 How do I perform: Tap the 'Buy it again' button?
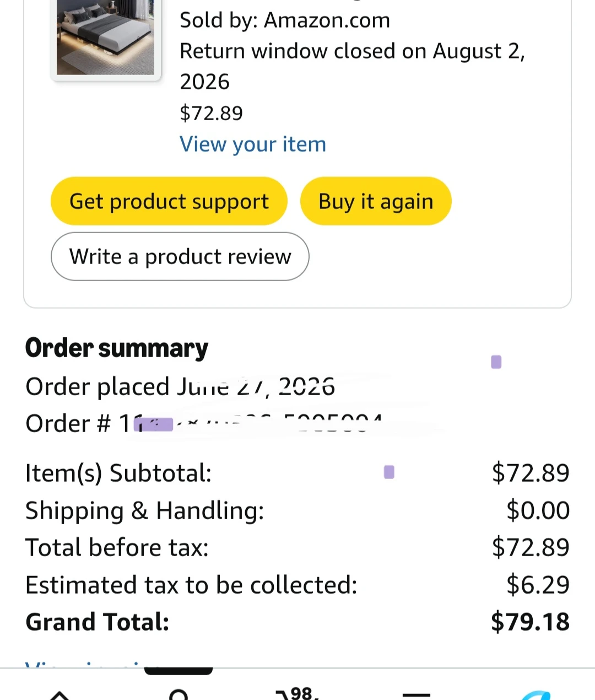tap(376, 201)
